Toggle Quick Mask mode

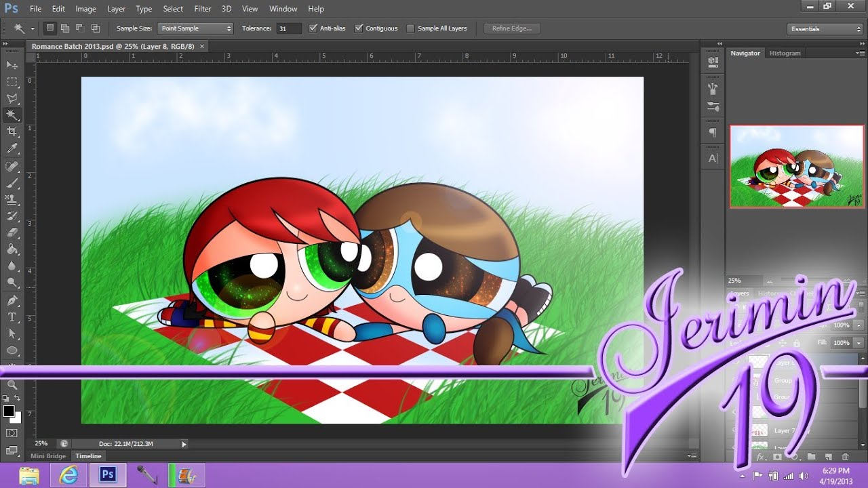pos(12,433)
